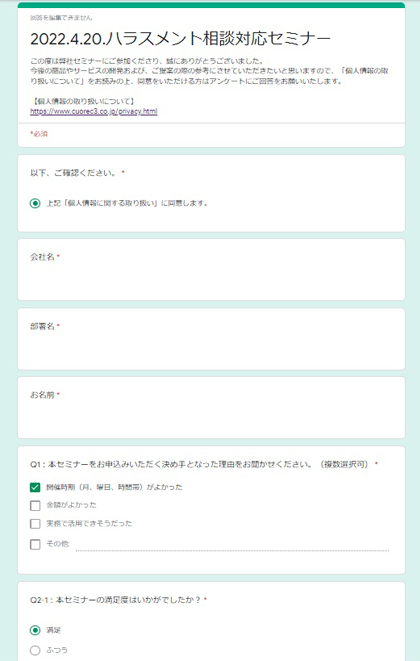Screen dimensions: 420x661
Task: Click the Q1 question text
Action: point(201,464)
